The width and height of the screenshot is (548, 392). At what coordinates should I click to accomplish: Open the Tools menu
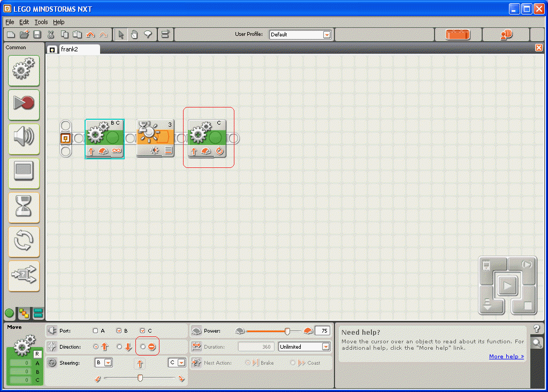[x=41, y=22]
